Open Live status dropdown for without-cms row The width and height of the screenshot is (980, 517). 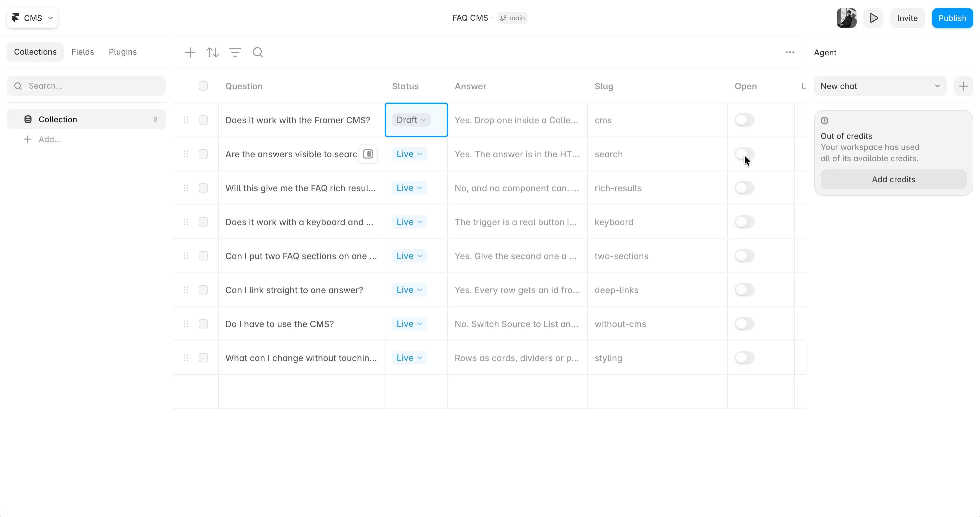point(409,324)
